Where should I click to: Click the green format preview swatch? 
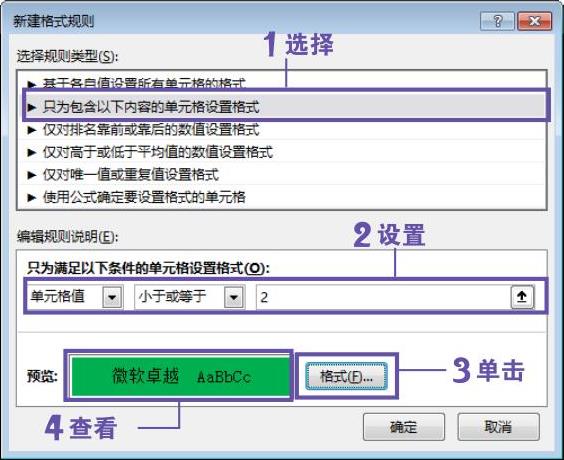[180, 376]
